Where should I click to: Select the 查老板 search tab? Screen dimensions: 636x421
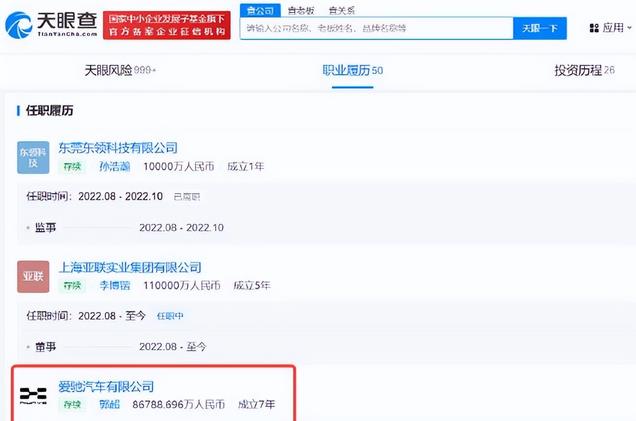[301, 11]
